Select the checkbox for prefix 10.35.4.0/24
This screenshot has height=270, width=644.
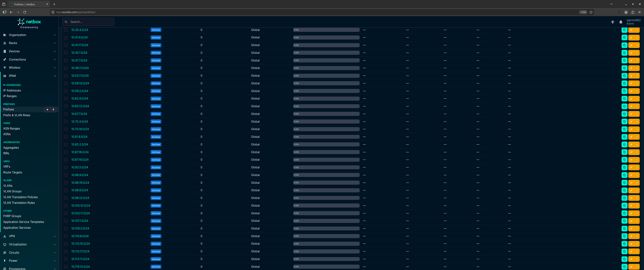click(x=66, y=30)
